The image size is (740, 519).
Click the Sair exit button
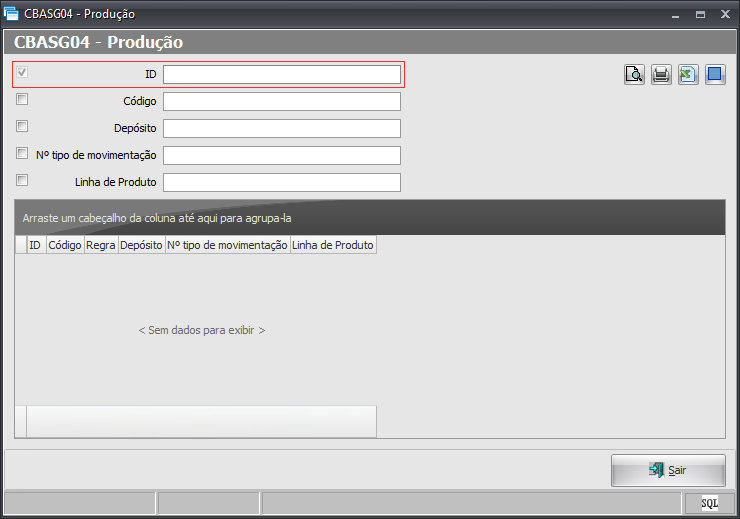pyautogui.click(x=668, y=470)
